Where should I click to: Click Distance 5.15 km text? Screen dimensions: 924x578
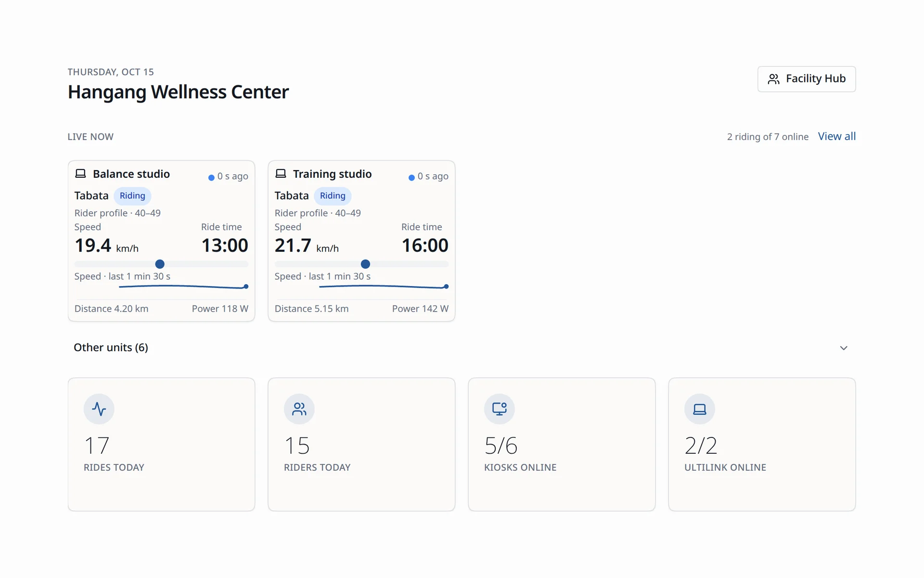point(311,309)
